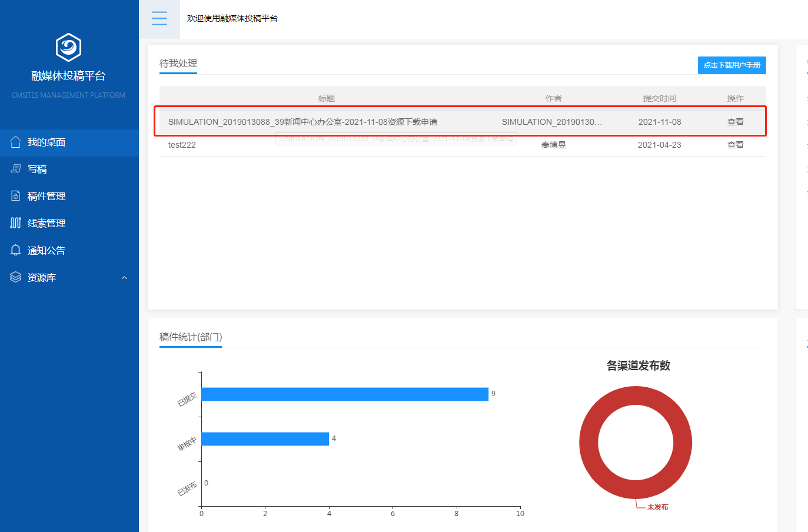The height and width of the screenshot is (532, 808).
Task: Click the 稿件管理 document icon
Action: pyautogui.click(x=16, y=196)
